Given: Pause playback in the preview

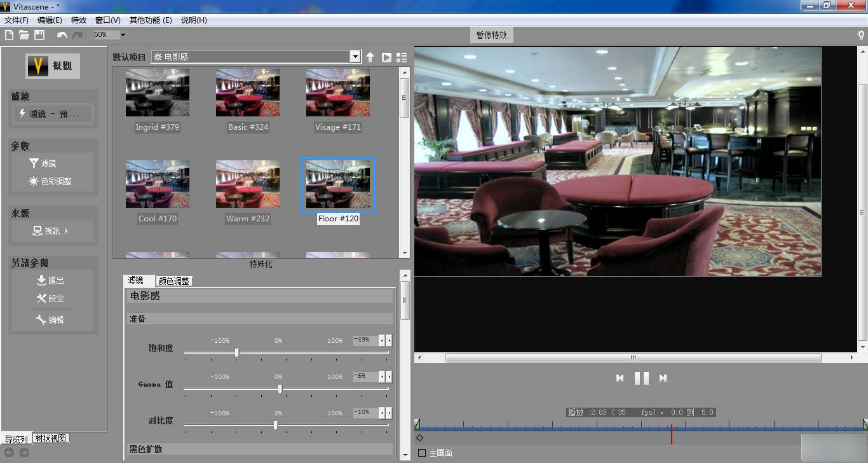Looking at the screenshot, I should (x=641, y=378).
